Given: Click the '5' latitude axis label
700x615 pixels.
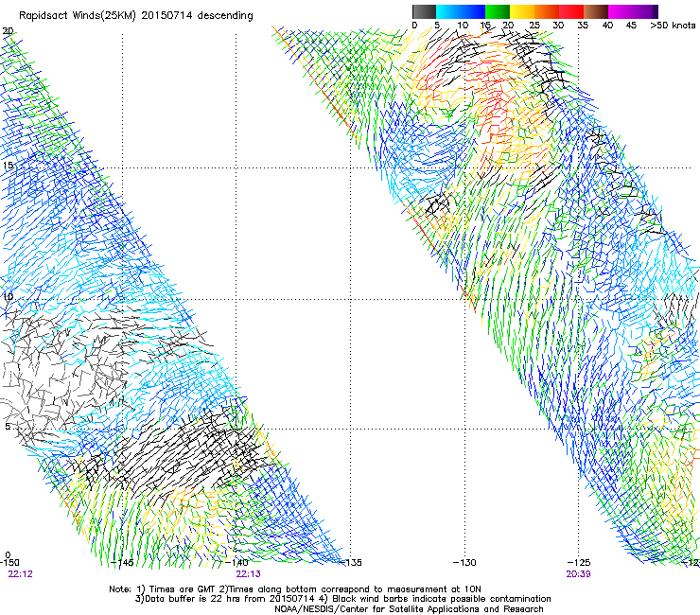Looking at the screenshot, I should tap(8, 427).
